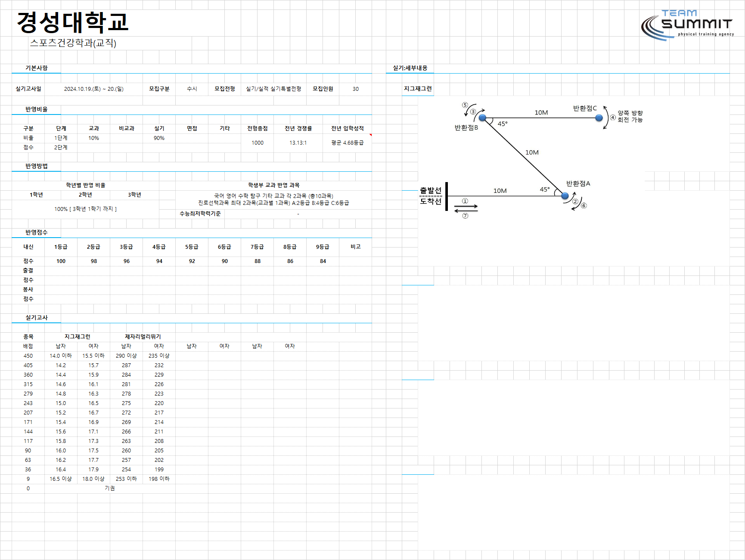Screen dimensions: 745x560
Task: Select the 제자리멀리뛰기 column header
Action: (x=143, y=337)
